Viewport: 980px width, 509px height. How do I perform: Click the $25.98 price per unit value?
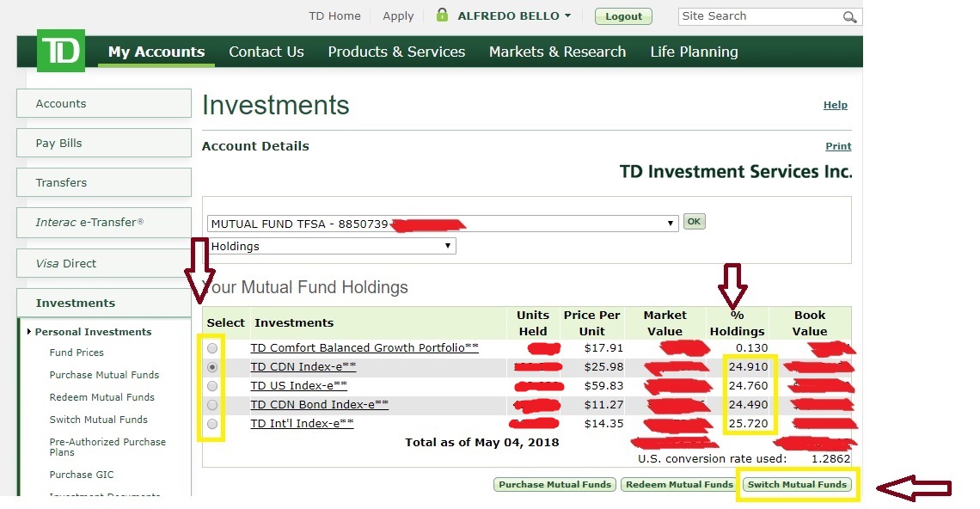(603, 366)
